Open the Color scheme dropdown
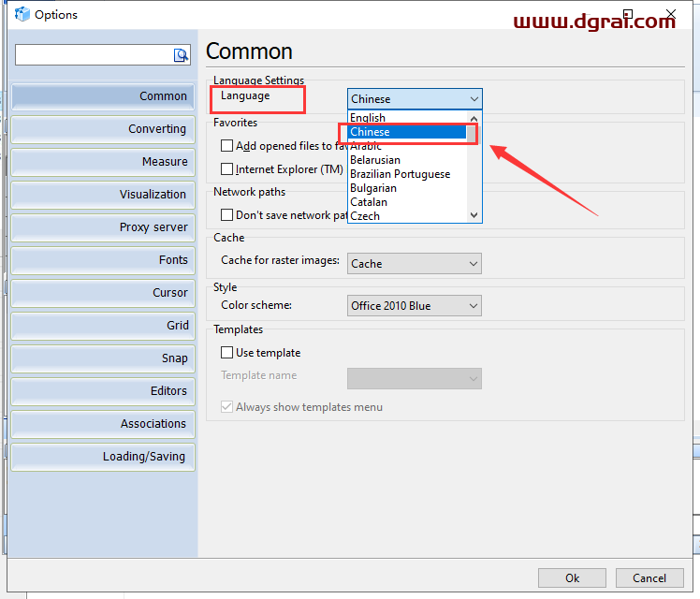Image resolution: width=700 pixels, height=599 pixels. click(415, 306)
